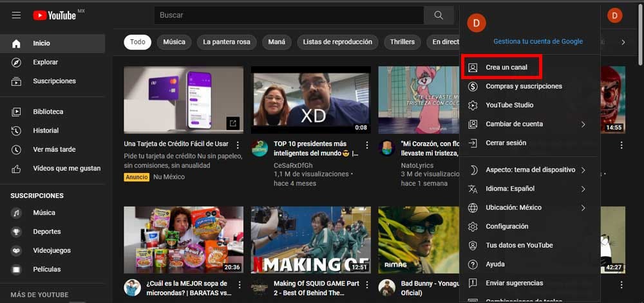644x303 pixels.
Task: Click Gestiona tu cuenta de Google link
Action: pos(538,41)
